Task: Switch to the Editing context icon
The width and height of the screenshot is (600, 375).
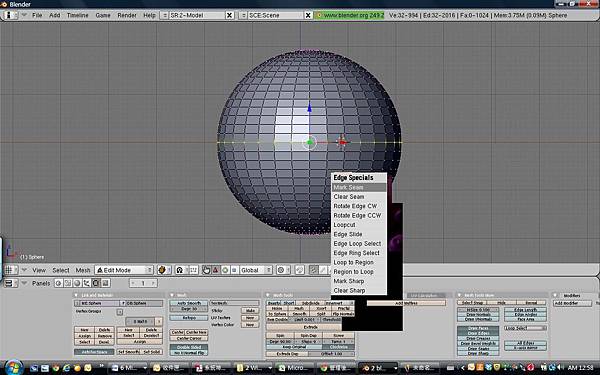Action: 96,283
